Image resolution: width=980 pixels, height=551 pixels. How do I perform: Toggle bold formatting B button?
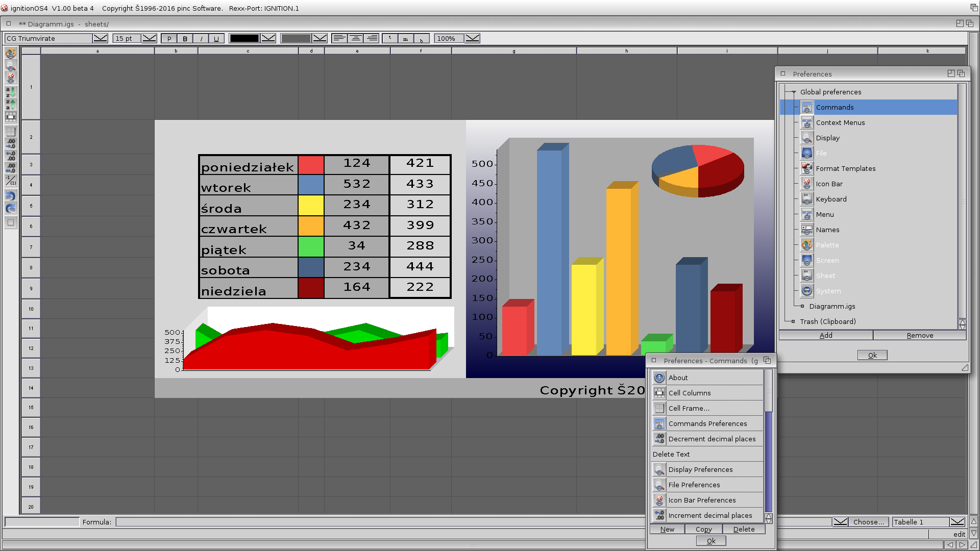click(x=185, y=38)
